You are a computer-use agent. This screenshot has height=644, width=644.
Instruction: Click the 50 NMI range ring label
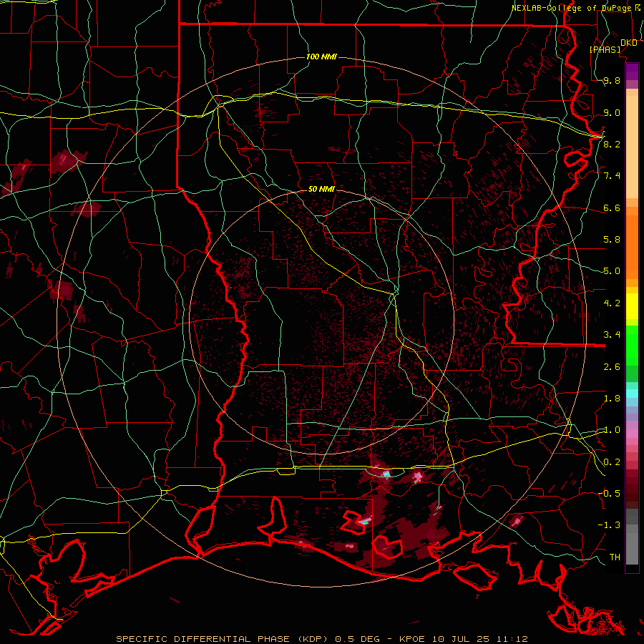pos(321,189)
